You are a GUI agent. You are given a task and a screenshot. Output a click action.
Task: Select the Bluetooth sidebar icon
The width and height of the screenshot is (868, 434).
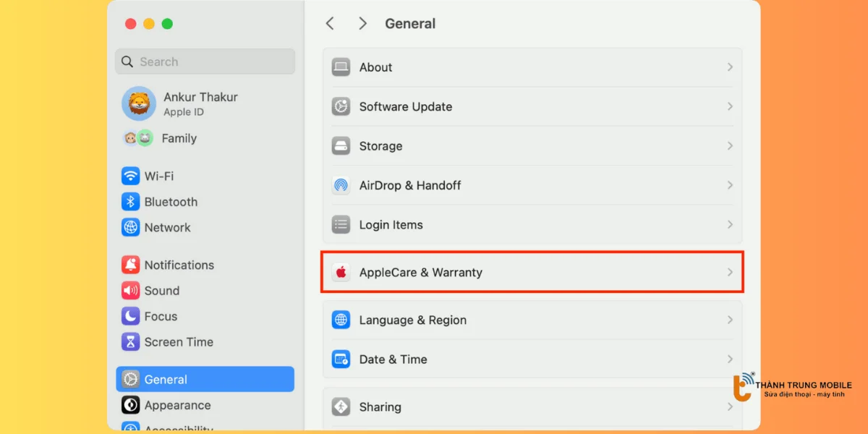point(130,202)
